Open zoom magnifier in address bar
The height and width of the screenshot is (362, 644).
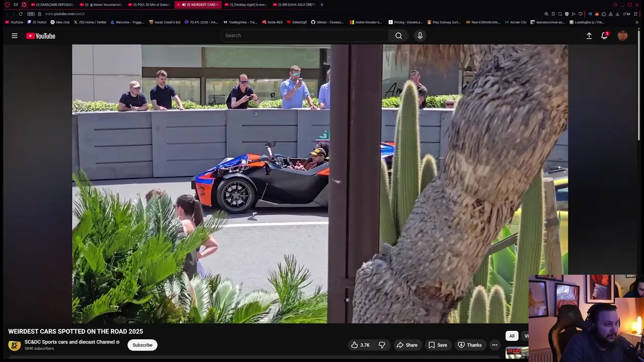(x=546, y=14)
